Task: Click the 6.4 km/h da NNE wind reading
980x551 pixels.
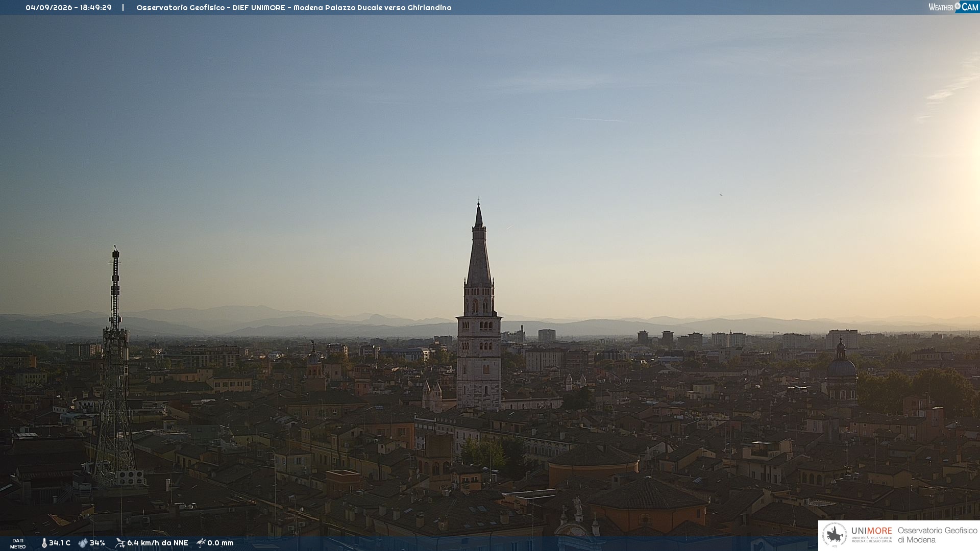Action: pyautogui.click(x=158, y=543)
